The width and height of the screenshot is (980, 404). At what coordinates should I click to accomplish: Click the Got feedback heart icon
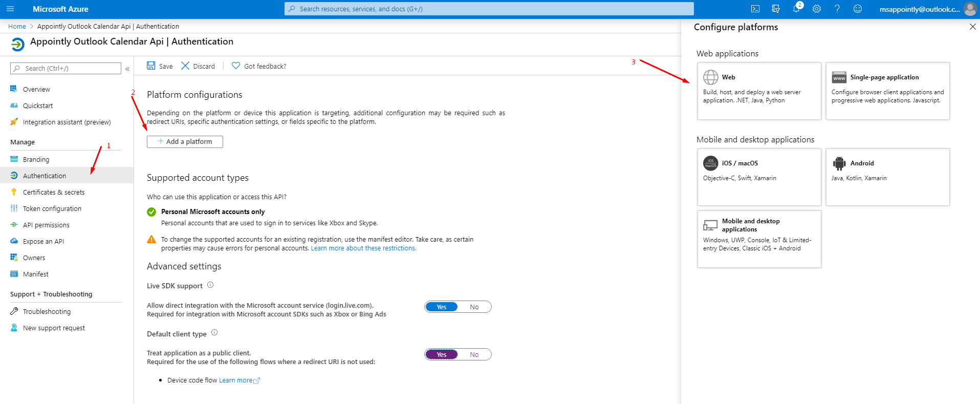coord(236,66)
